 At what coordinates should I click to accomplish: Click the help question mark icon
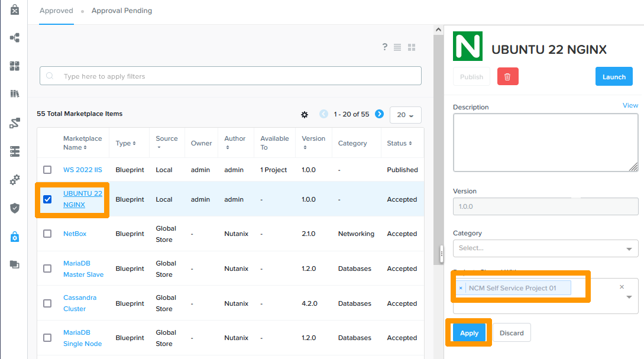pyautogui.click(x=384, y=47)
